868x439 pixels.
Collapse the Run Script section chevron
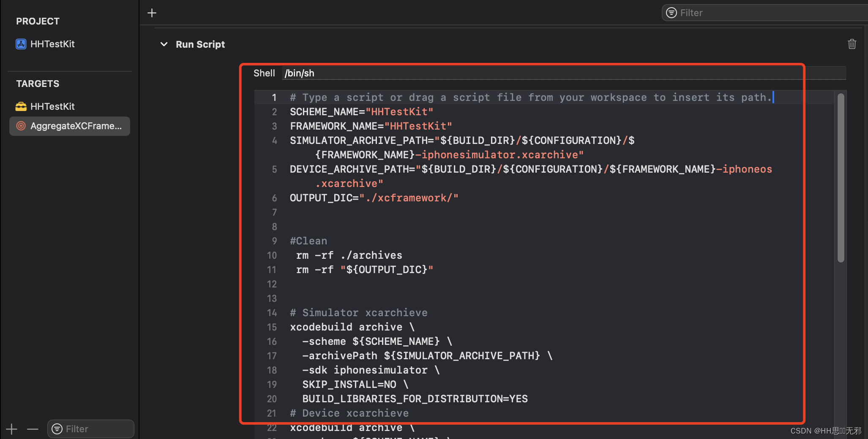164,44
